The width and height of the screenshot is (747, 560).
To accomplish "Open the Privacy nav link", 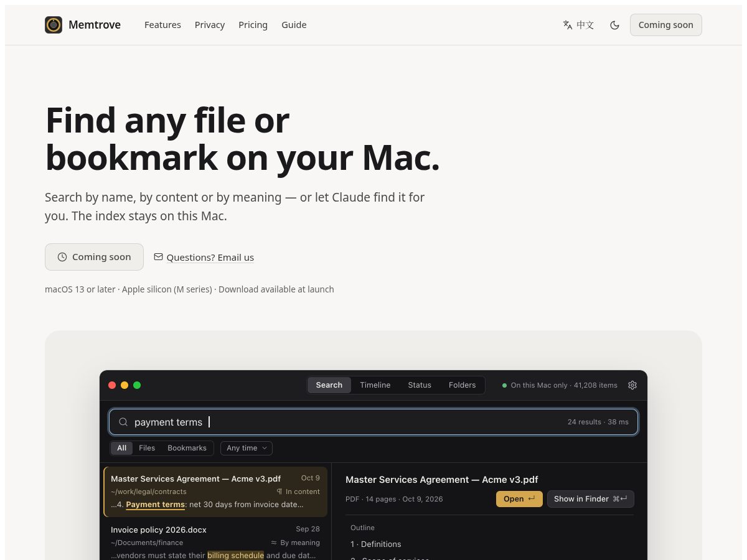I will (x=210, y=25).
